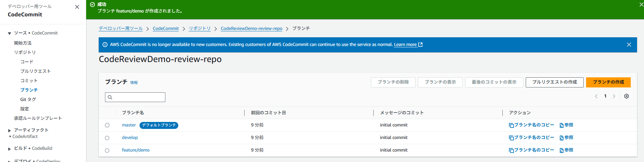Image resolution: width=644 pixels, height=162 pixels.
Task: Click the success checkmark icon in banner
Action: tap(92, 5)
